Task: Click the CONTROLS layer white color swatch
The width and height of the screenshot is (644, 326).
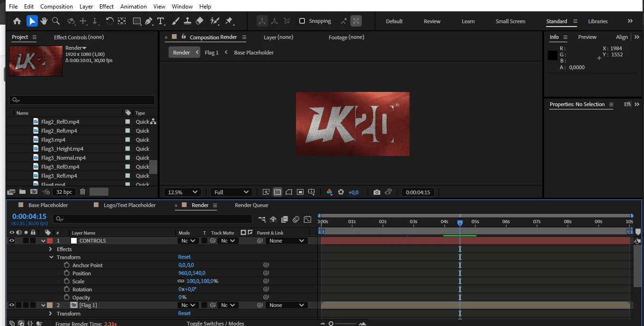Action: [73, 241]
